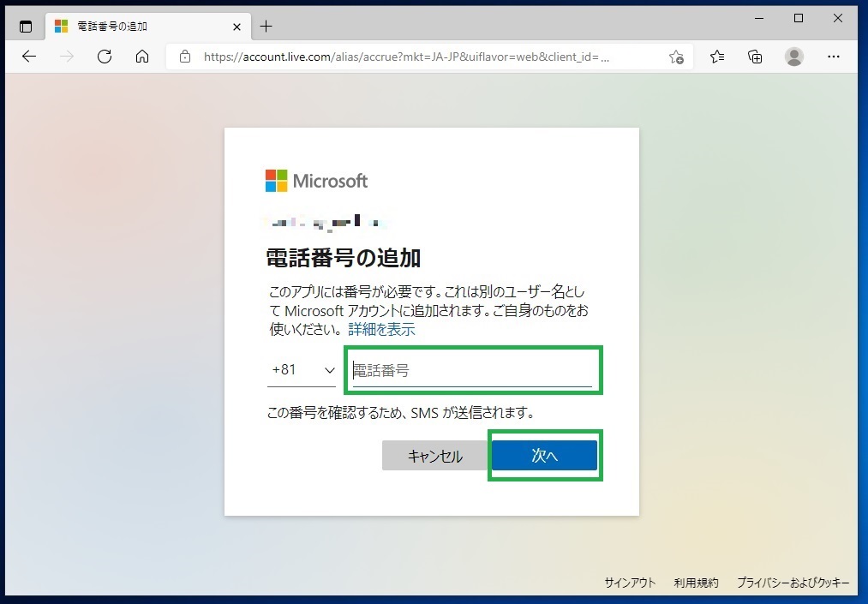Open the Collections icon
Image resolution: width=868 pixels, height=604 pixels.
tap(755, 57)
